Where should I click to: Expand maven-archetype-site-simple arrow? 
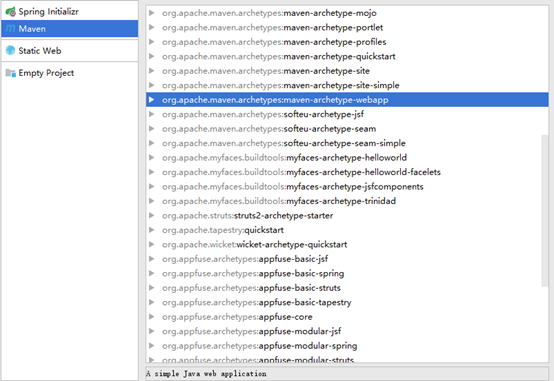152,85
